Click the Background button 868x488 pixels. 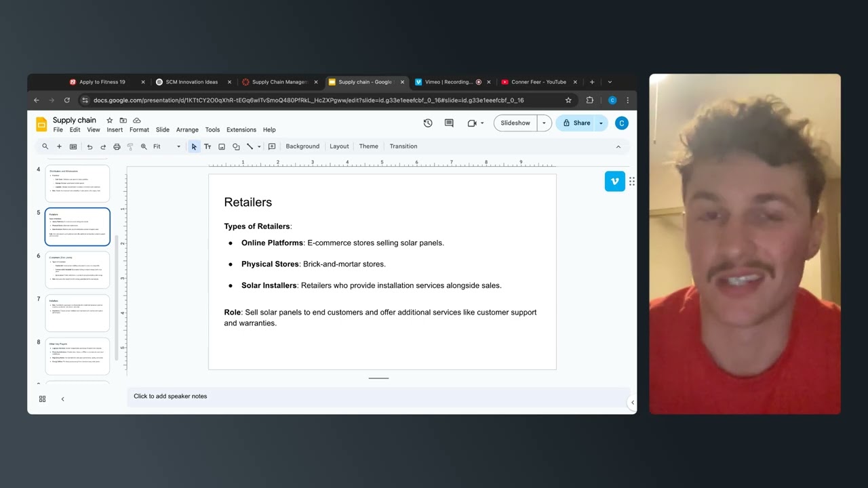pyautogui.click(x=302, y=146)
